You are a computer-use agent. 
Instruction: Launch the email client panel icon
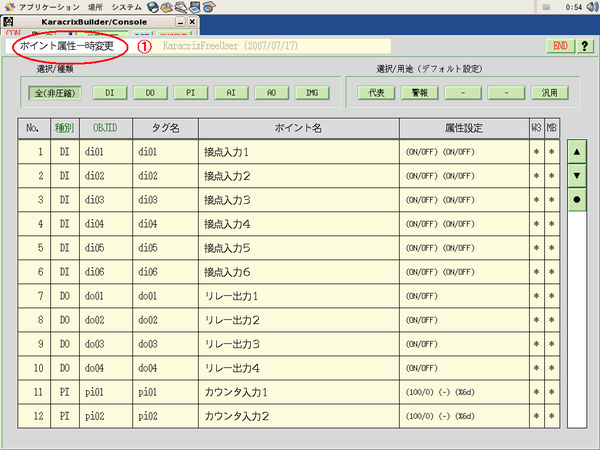(166, 7)
